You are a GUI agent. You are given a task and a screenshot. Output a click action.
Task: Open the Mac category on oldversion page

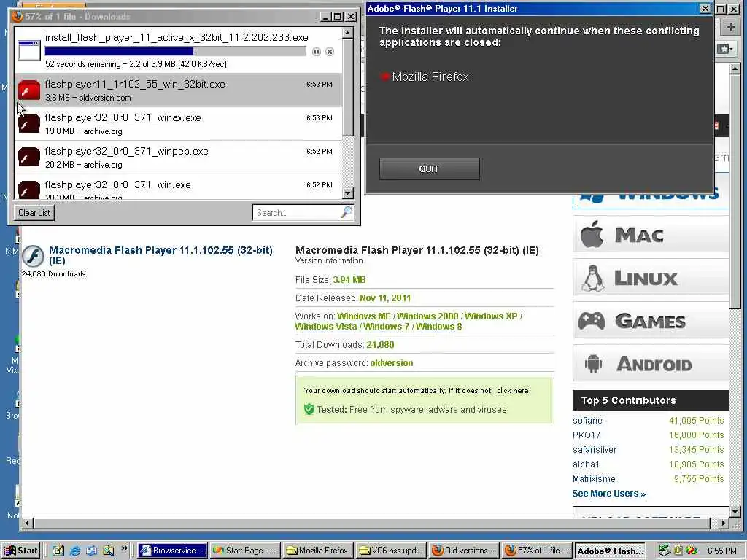click(651, 234)
